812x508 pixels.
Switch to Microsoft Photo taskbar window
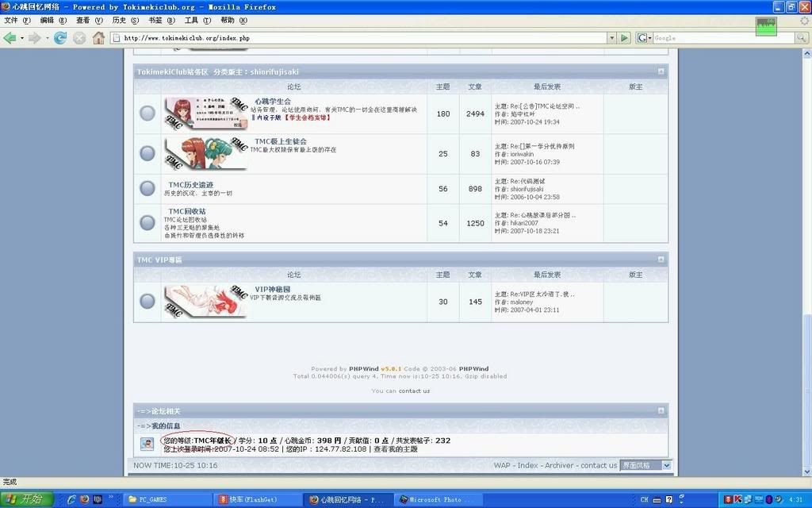[x=438, y=500]
